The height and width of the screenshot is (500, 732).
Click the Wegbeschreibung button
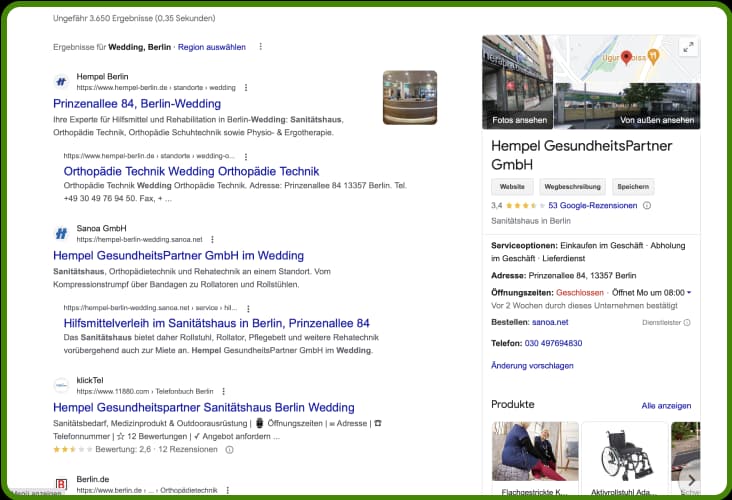[x=572, y=187]
